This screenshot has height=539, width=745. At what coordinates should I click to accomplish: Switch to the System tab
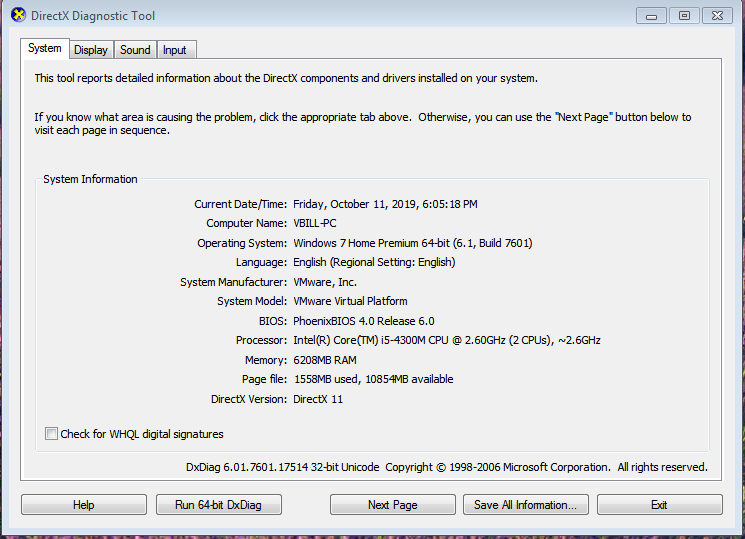pyautogui.click(x=45, y=48)
